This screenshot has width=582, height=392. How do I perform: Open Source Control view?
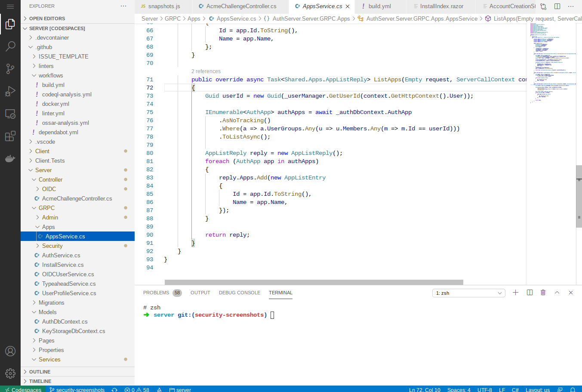pyautogui.click(x=10, y=69)
